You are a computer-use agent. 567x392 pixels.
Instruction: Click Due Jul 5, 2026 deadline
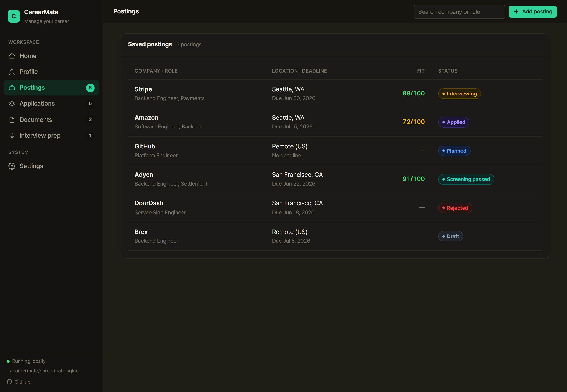point(291,241)
